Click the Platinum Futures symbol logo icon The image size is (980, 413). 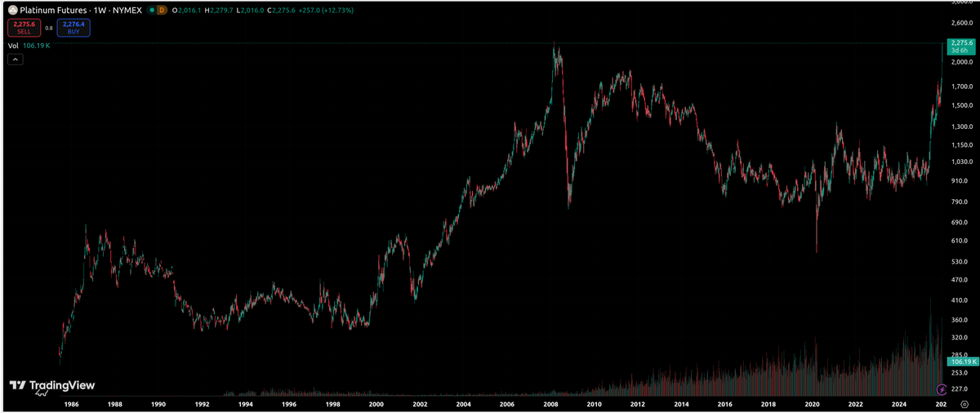click(x=11, y=10)
